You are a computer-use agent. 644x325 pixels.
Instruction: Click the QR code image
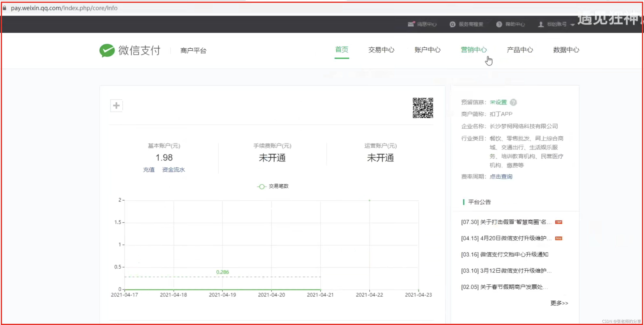[423, 108]
